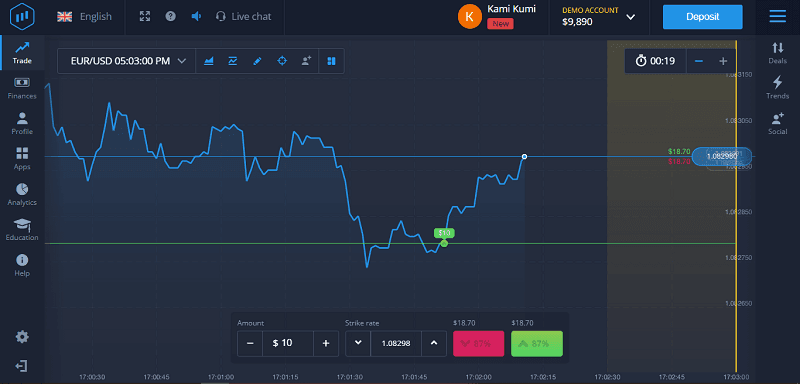Open the indicators icon
Image resolution: width=800 pixels, height=384 pixels.
[x=233, y=61]
